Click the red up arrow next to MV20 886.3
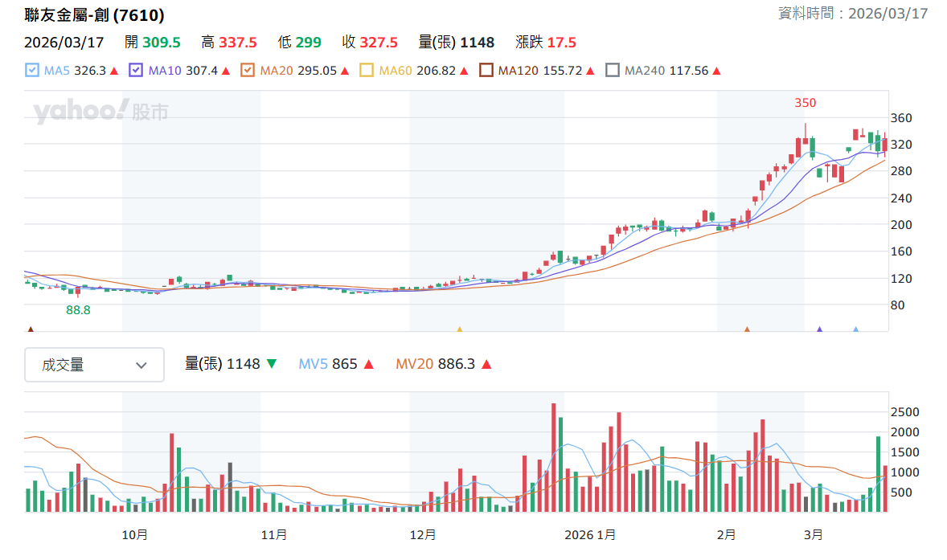The height and width of the screenshot is (560, 947). [x=487, y=365]
